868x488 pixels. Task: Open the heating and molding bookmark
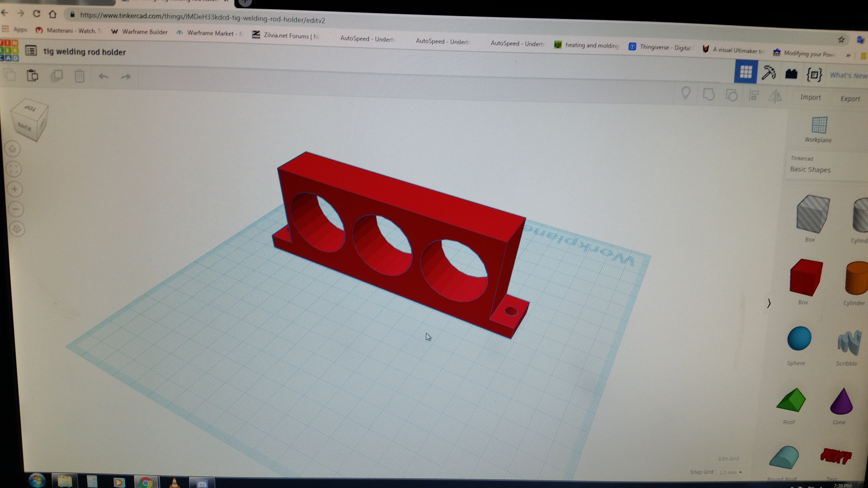(x=587, y=45)
